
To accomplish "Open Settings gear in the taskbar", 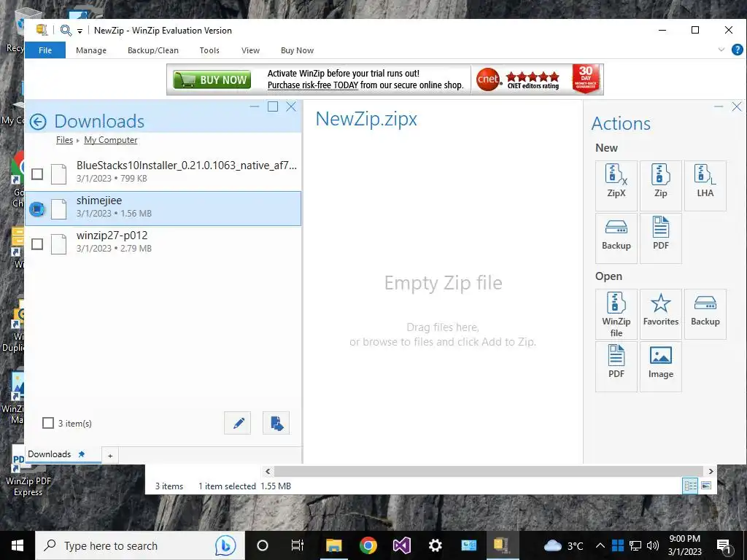I will [x=435, y=545].
